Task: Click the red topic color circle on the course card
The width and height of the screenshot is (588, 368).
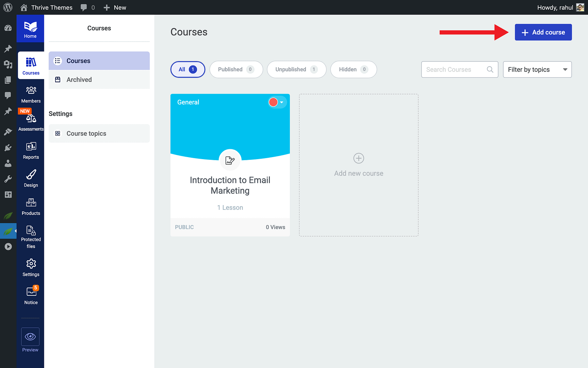Action: coord(273,102)
